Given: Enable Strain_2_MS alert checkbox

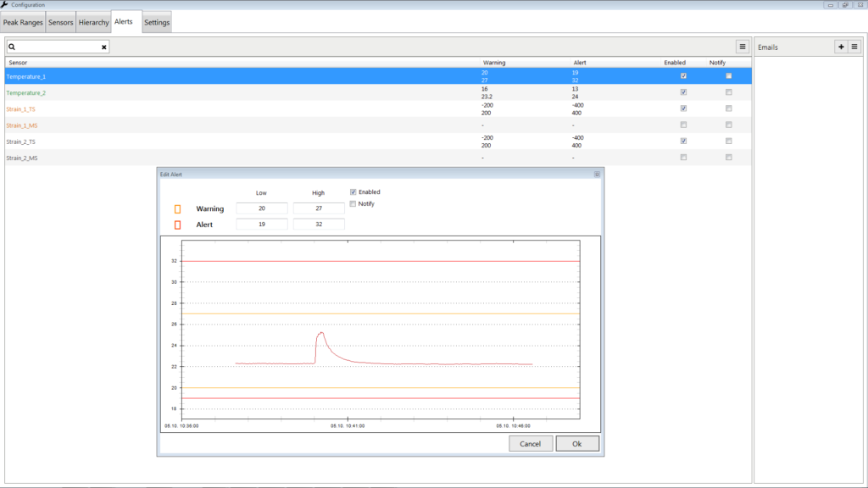Looking at the screenshot, I should click(684, 158).
